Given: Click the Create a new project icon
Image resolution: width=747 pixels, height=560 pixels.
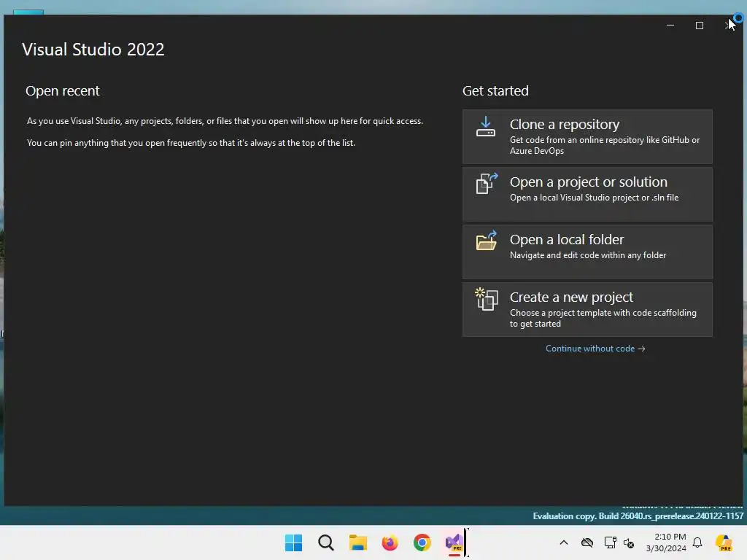Looking at the screenshot, I should [x=487, y=299].
